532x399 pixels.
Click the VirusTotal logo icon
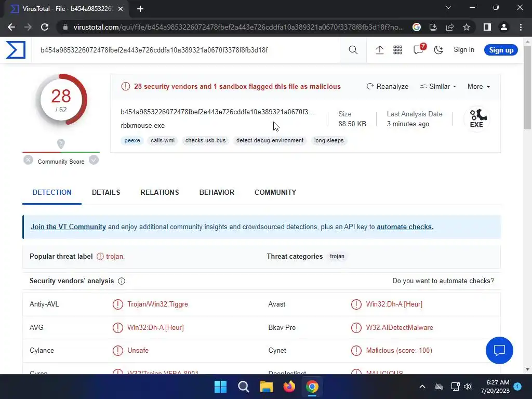click(16, 50)
